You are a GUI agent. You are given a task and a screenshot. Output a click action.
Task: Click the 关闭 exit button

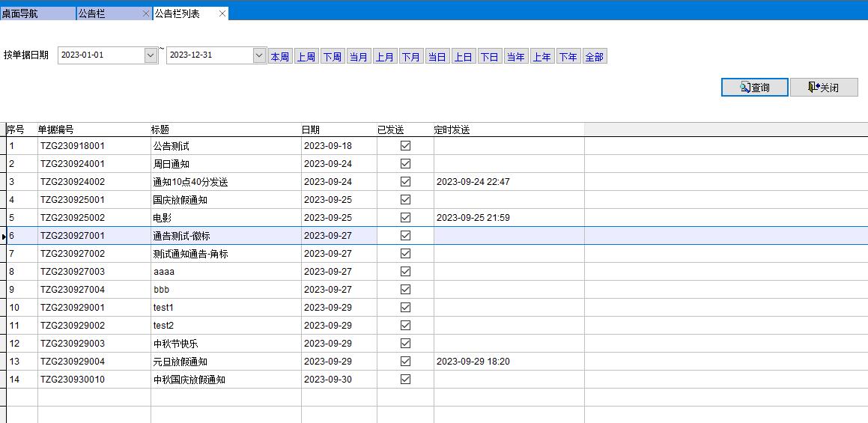click(823, 88)
